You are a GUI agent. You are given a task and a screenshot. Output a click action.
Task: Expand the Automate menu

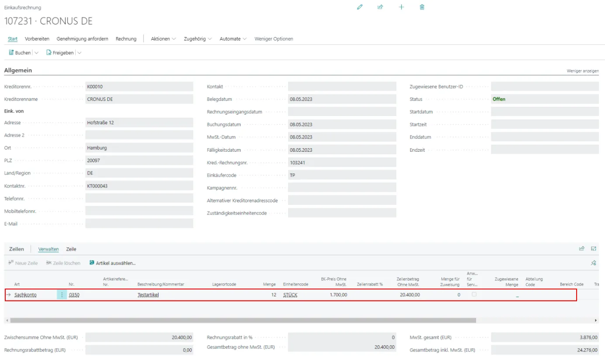(233, 39)
